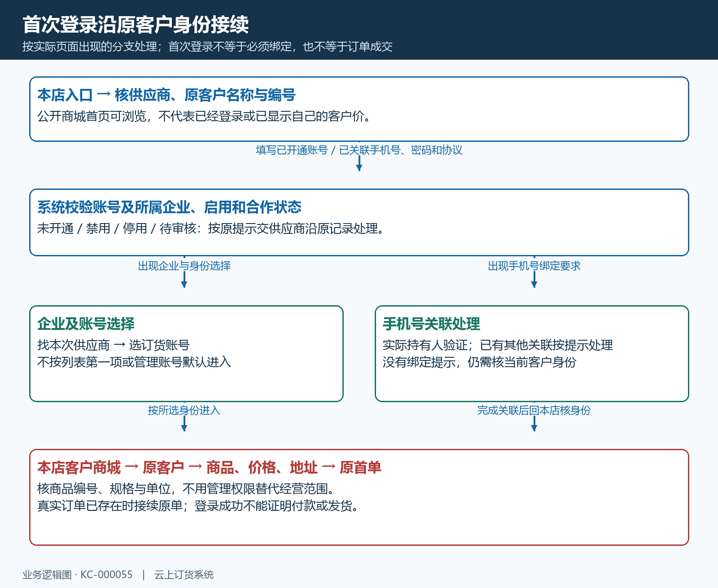
Task: Select heading 本店入口 → 核供应商、原客户名称与编号
Action: coord(166,95)
